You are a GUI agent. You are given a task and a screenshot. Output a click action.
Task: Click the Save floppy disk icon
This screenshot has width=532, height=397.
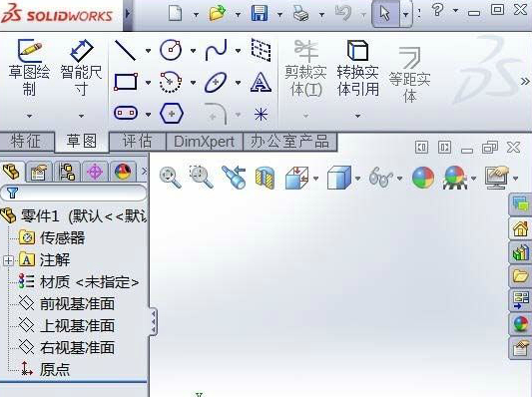click(x=260, y=14)
